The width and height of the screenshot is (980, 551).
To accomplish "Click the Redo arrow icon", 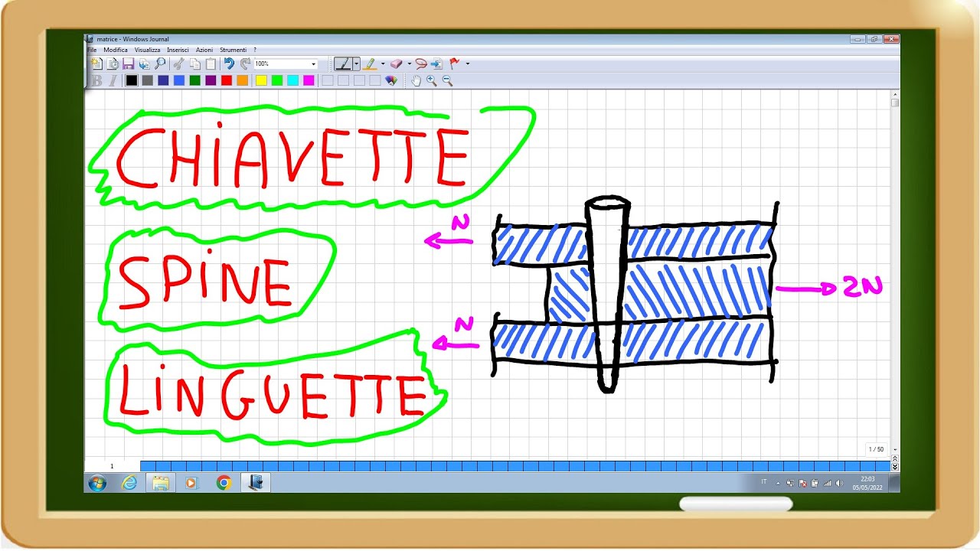I will click(x=245, y=64).
